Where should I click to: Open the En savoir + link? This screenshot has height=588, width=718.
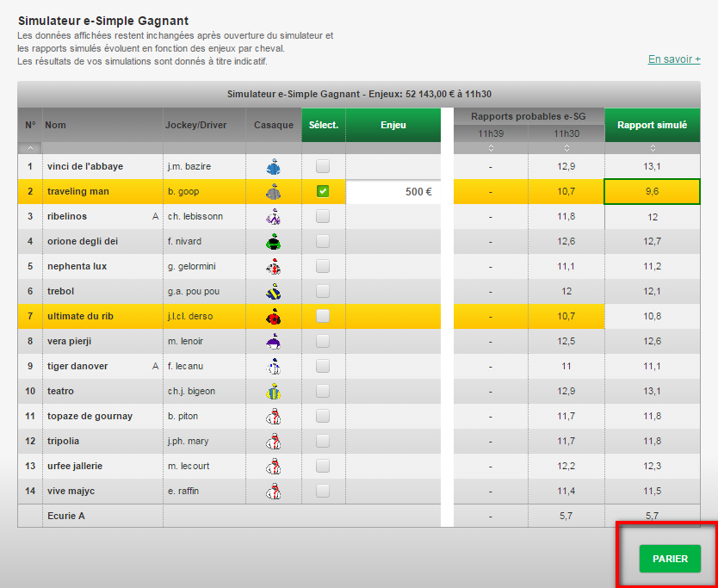(x=674, y=59)
